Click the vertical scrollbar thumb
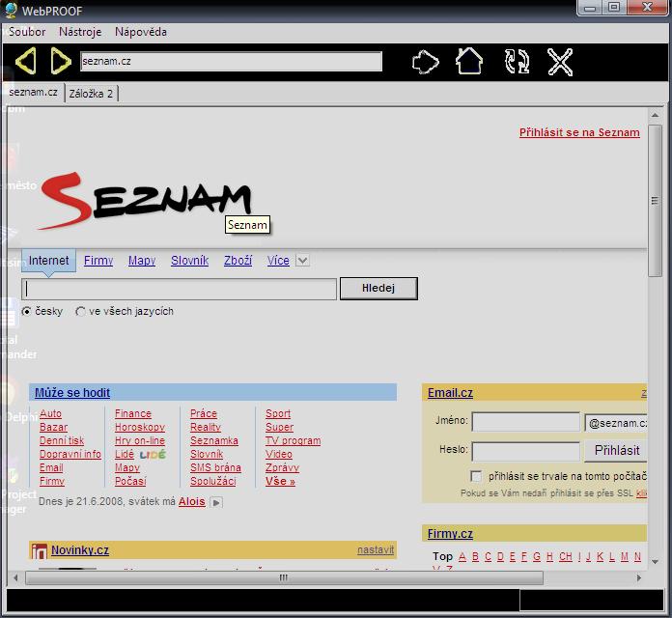 click(655, 201)
